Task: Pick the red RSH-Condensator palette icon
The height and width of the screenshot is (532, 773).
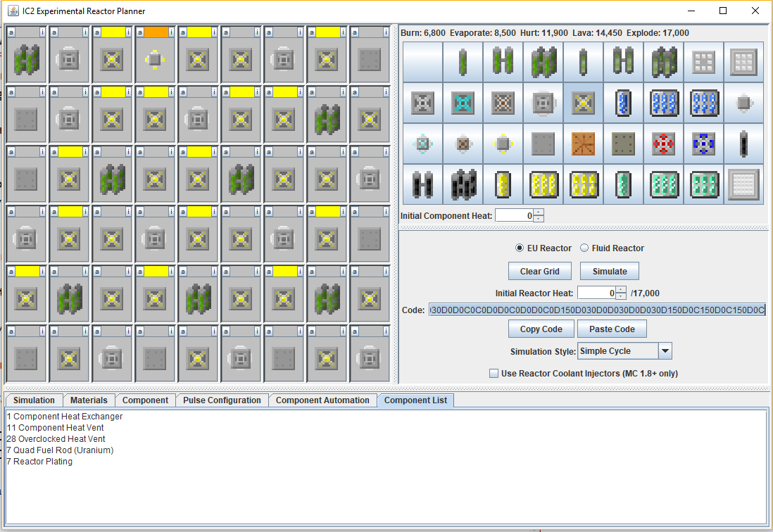Action: [664, 144]
